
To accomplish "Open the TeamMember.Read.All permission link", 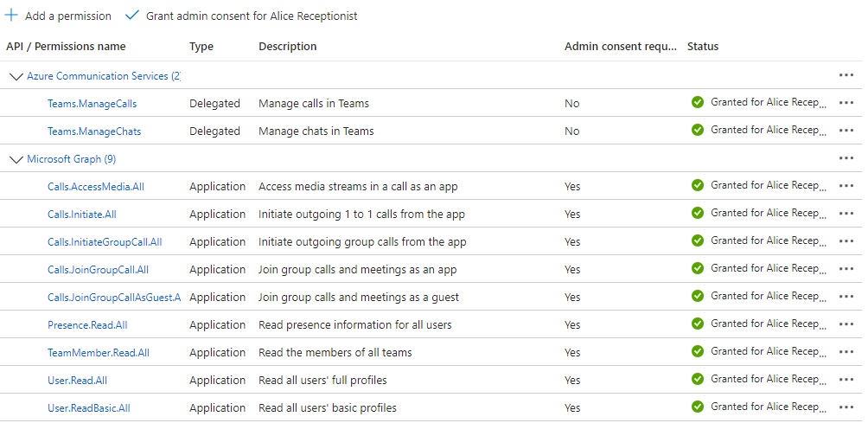I will 99,353.
